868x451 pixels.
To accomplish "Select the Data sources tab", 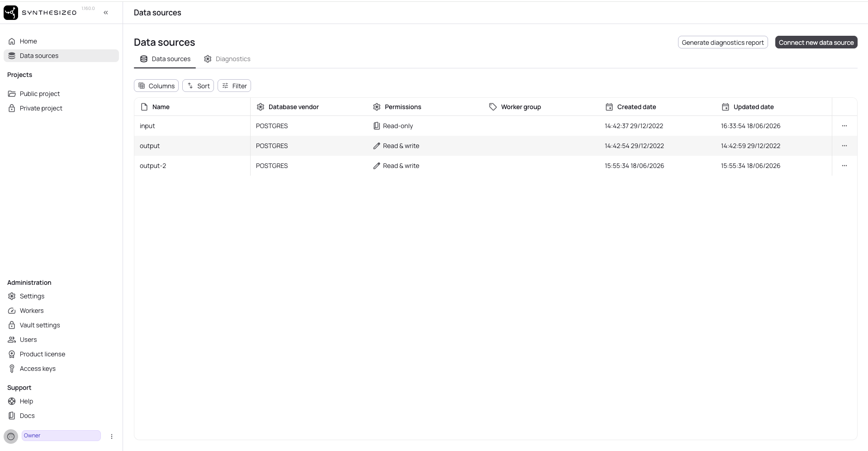I will (165, 59).
